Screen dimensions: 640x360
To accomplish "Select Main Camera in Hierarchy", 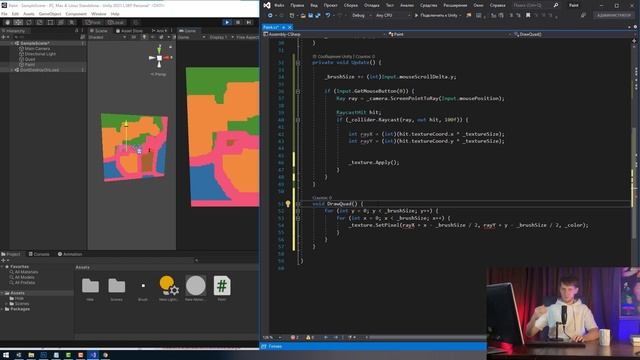I will pyautogui.click(x=37, y=49).
